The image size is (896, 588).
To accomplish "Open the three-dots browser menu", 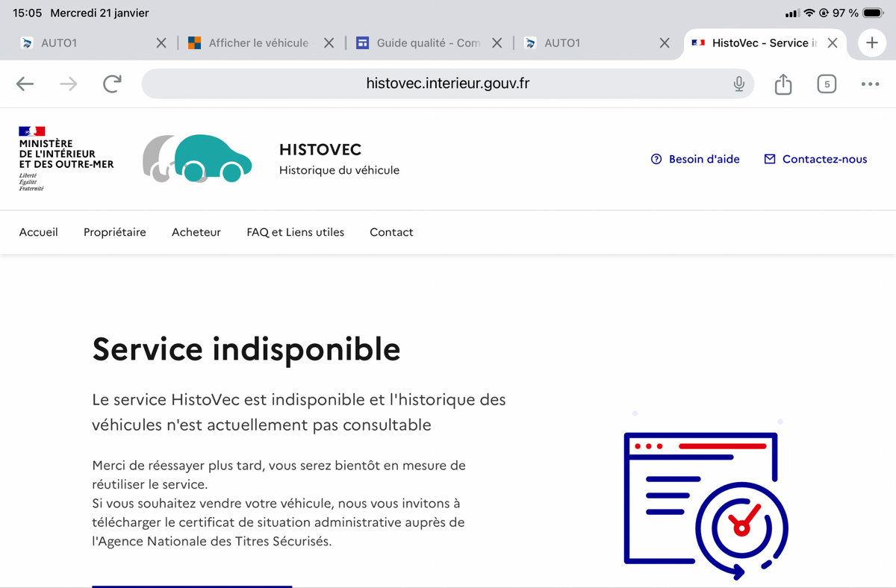I will pos(870,84).
